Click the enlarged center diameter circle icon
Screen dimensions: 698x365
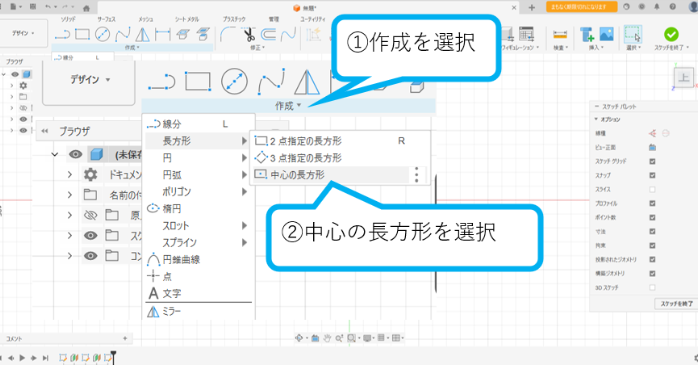pos(234,81)
